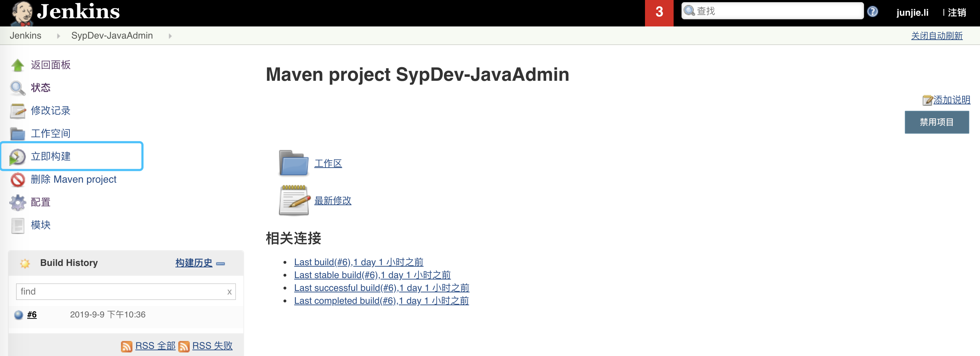Expand the arrow after Jenkins breadcrumb

pos(58,36)
